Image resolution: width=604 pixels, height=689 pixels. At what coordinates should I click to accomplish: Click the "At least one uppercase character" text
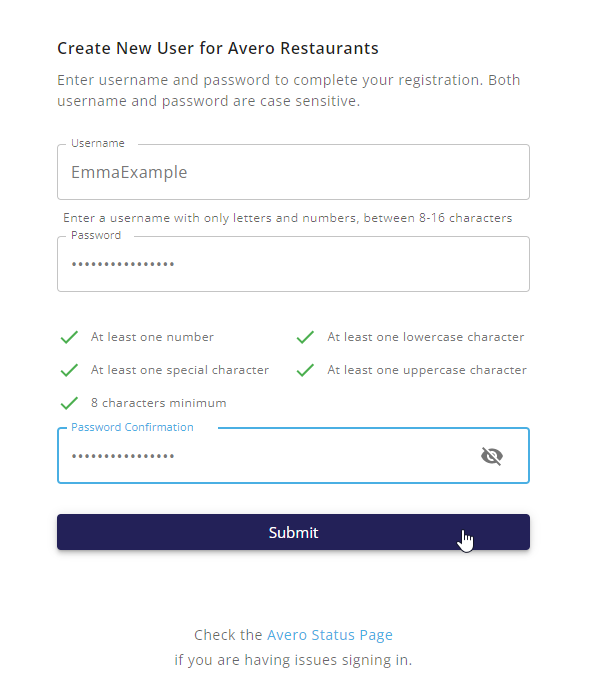coord(426,370)
